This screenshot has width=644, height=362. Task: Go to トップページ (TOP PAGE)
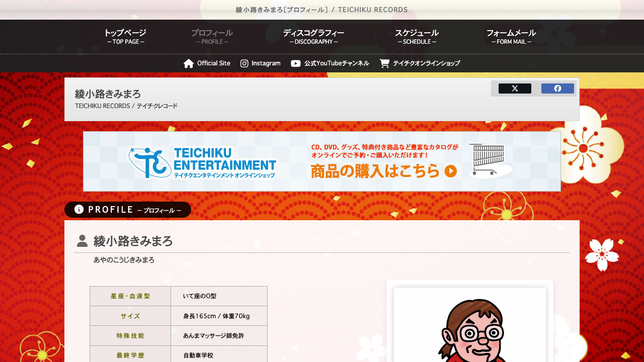pyautogui.click(x=125, y=36)
